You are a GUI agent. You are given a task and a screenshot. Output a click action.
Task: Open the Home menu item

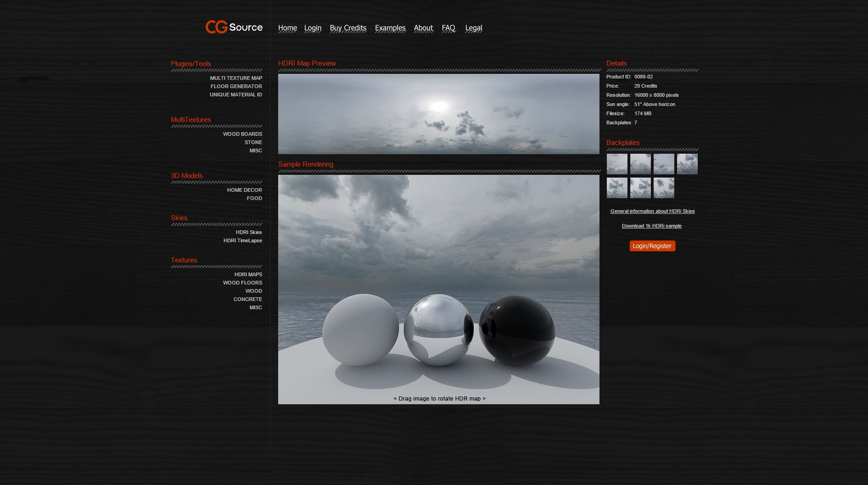(x=287, y=28)
